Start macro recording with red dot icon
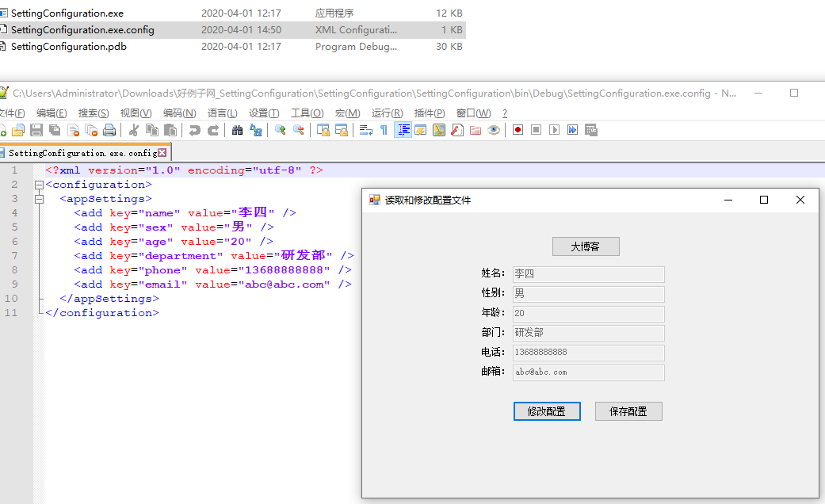The width and height of the screenshot is (825, 504). coord(518,130)
